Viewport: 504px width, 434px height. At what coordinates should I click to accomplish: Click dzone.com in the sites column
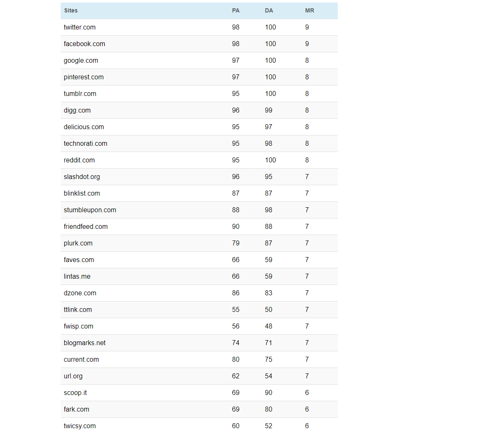pyautogui.click(x=80, y=293)
